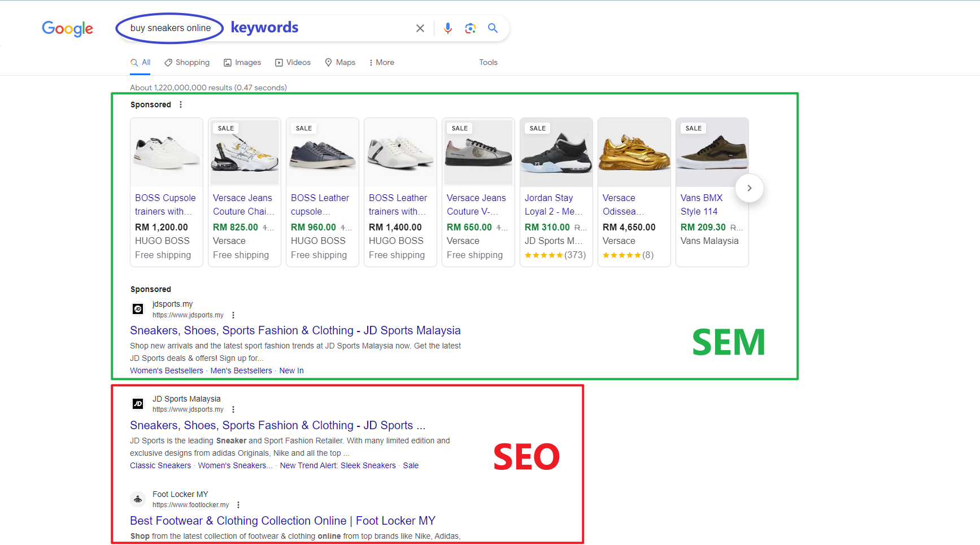Screen dimensions: 980x545
Task: Switch to the Videos tab
Action: [x=293, y=62]
